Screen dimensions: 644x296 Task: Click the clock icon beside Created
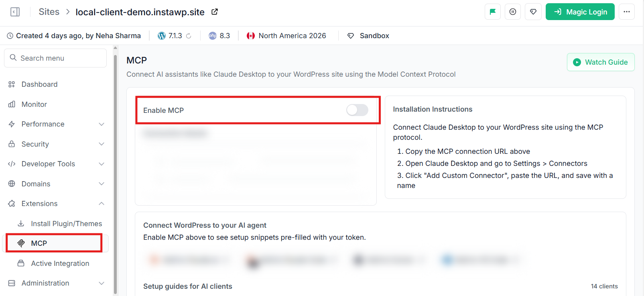10,36
